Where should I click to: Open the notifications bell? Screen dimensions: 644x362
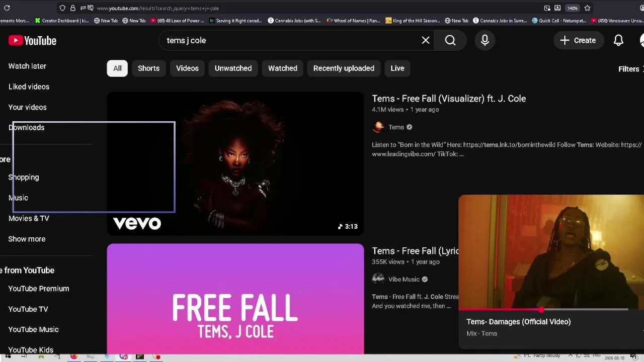point(619,40)
